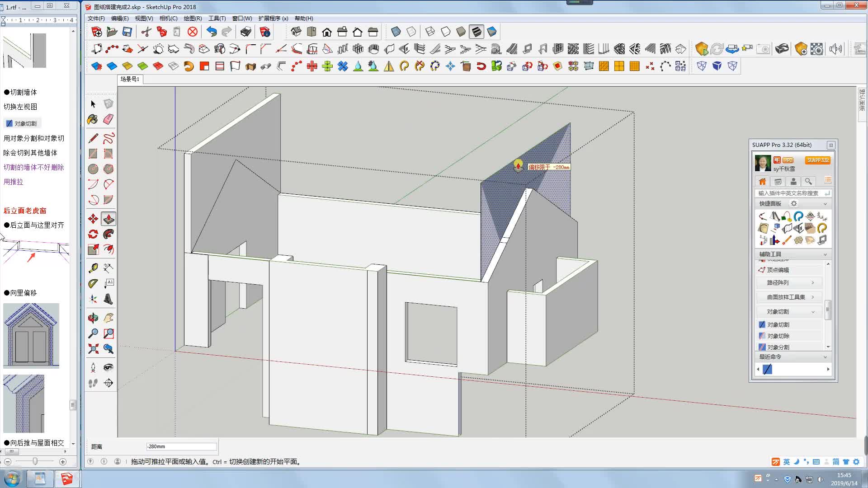Activate the Orbit tool
The width and height of the screenshot is (868, 488).
click(x=93, y=318)
